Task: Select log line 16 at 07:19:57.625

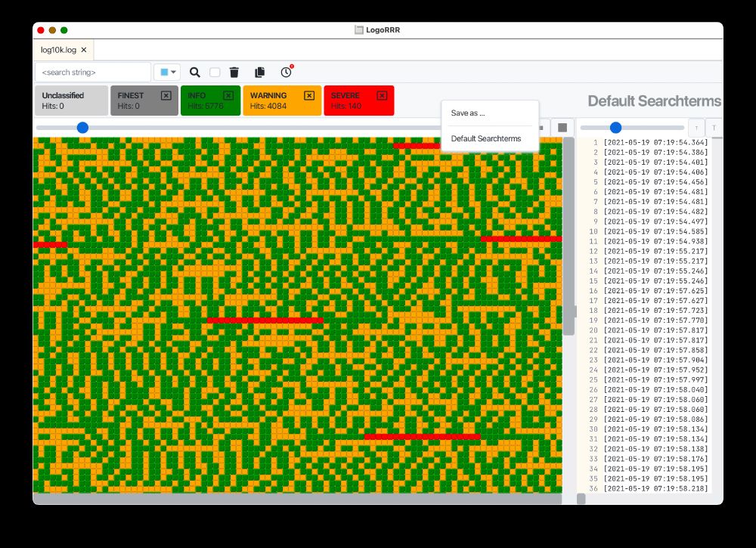Action: click(x=645, y=290)
